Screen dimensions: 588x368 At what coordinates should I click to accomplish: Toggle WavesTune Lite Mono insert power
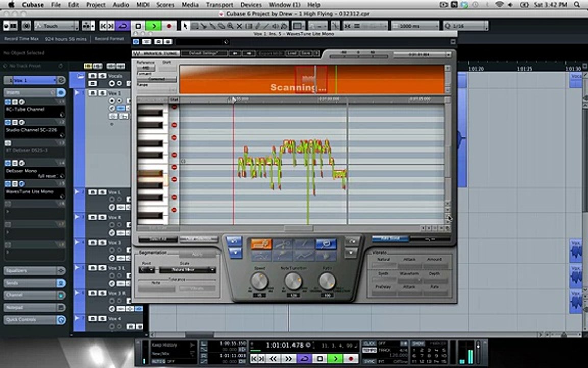pos(8,183)
